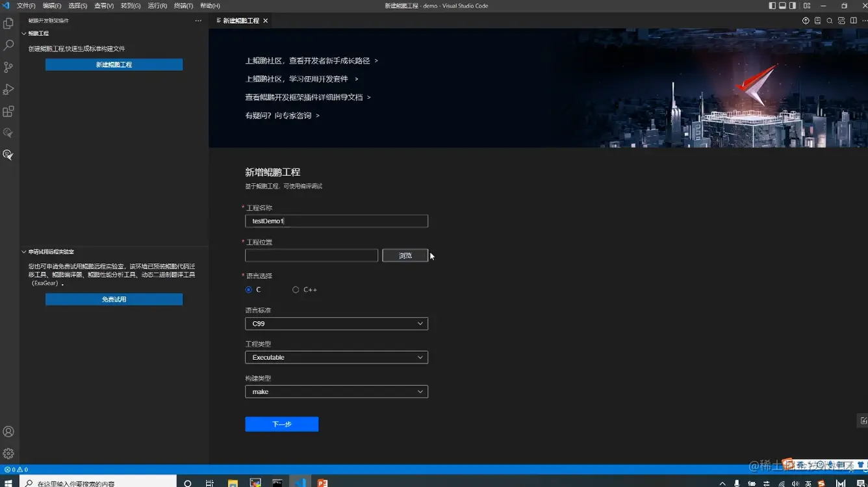The width and height of the screenshot is (868, 487).
Task: Open editor More Actions ellipsis
Action: pos(863,21)
